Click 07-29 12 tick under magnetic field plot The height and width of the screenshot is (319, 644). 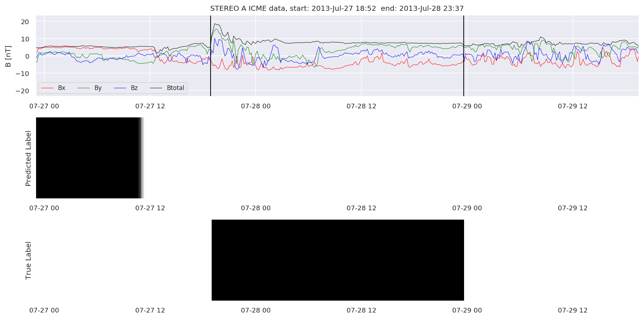(573, 106)
